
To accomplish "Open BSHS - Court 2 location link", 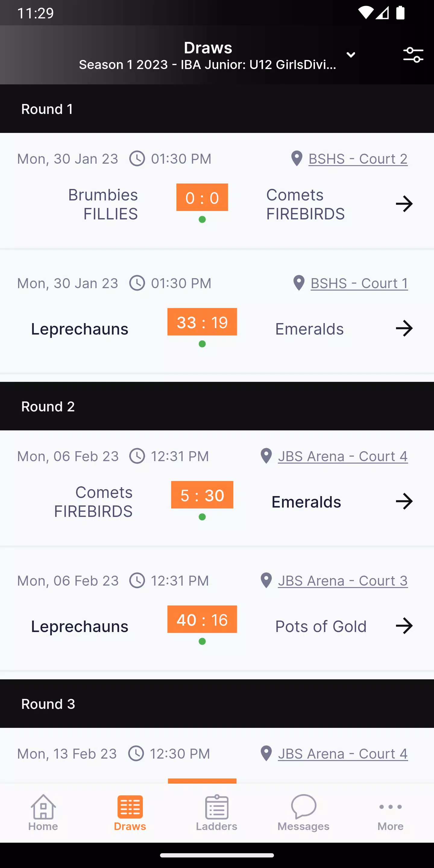I will tap(358, 159).
